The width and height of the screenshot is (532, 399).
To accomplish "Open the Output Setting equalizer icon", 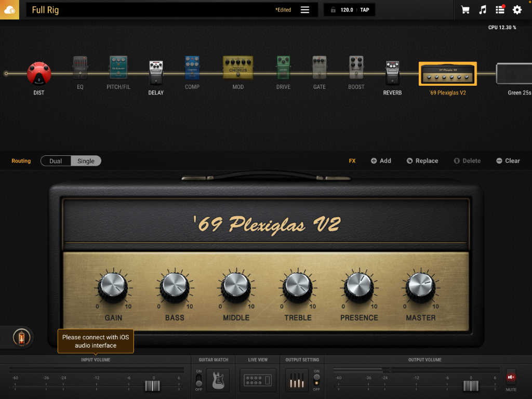I will pyautogui.click(x=297, y=380).
